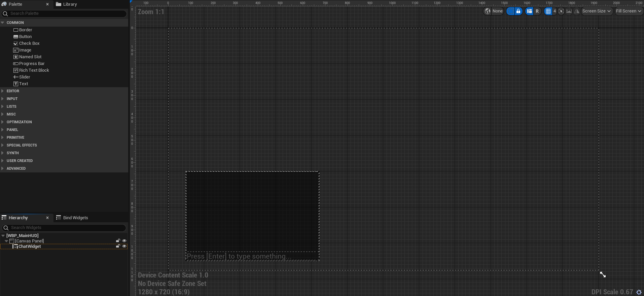Image resolution: width=644 pixels, height=296 pixels.
Task: Toggle widget outlines dashed-square icon
Action: (x=511, y=11)
